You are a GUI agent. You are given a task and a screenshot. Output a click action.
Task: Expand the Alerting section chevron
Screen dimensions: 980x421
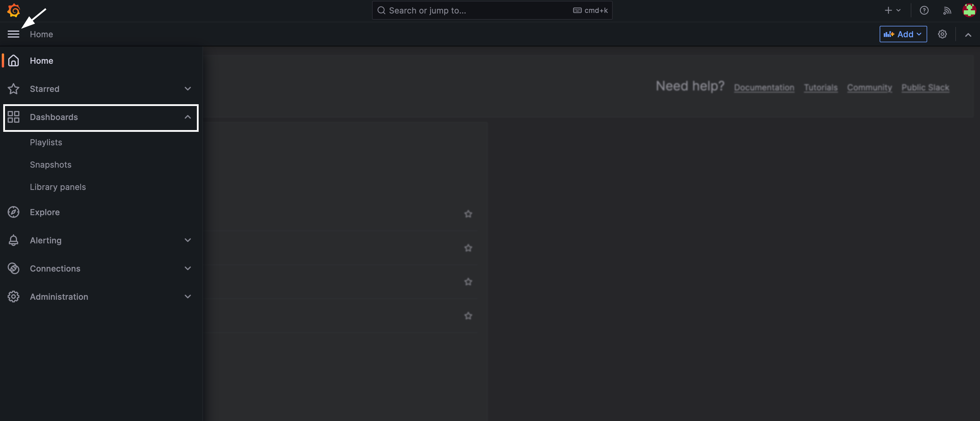187,240
